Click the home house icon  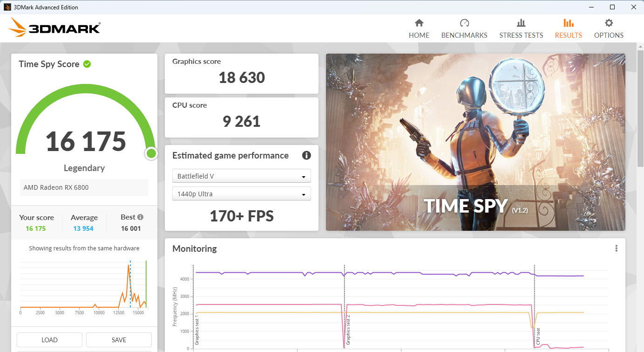point(419,23)
